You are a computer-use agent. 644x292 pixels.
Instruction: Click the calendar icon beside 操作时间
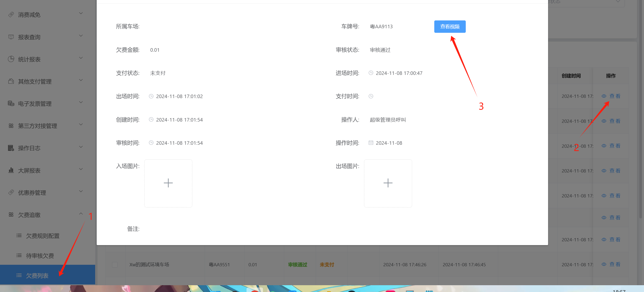point(371,143)
